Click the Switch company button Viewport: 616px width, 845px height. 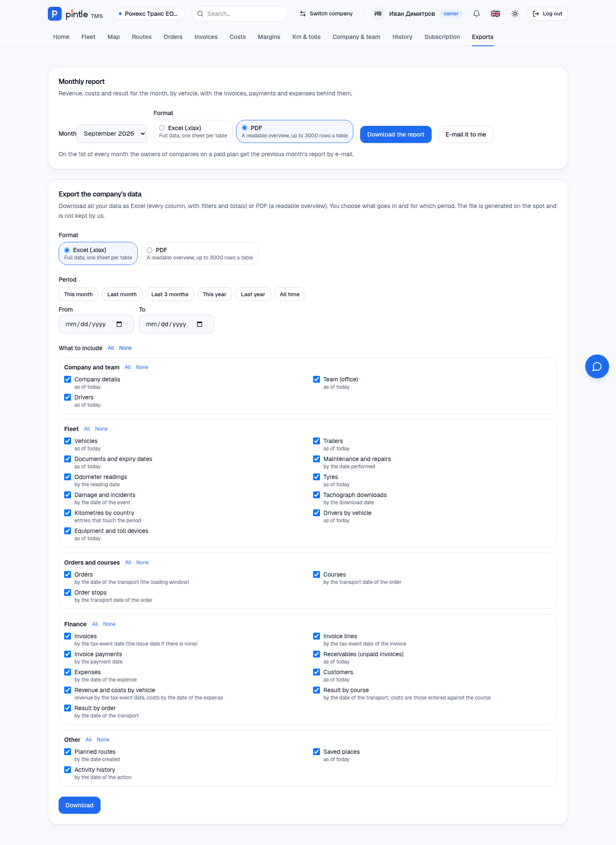(x=326, y=14)
